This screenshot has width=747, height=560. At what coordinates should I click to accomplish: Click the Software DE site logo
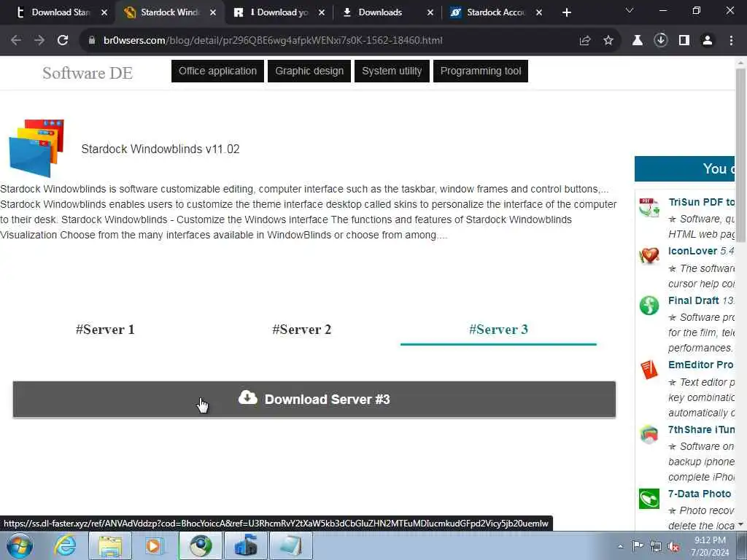(88, 73)
